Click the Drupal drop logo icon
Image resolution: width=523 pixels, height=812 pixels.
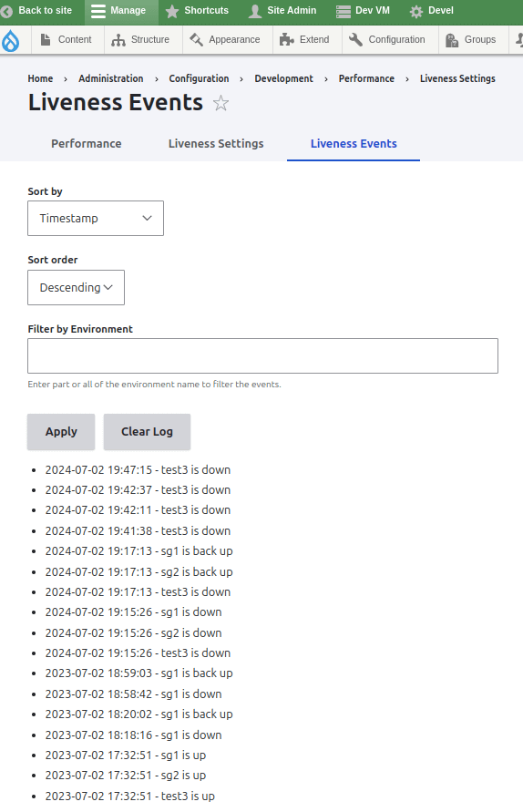[10, 40]
